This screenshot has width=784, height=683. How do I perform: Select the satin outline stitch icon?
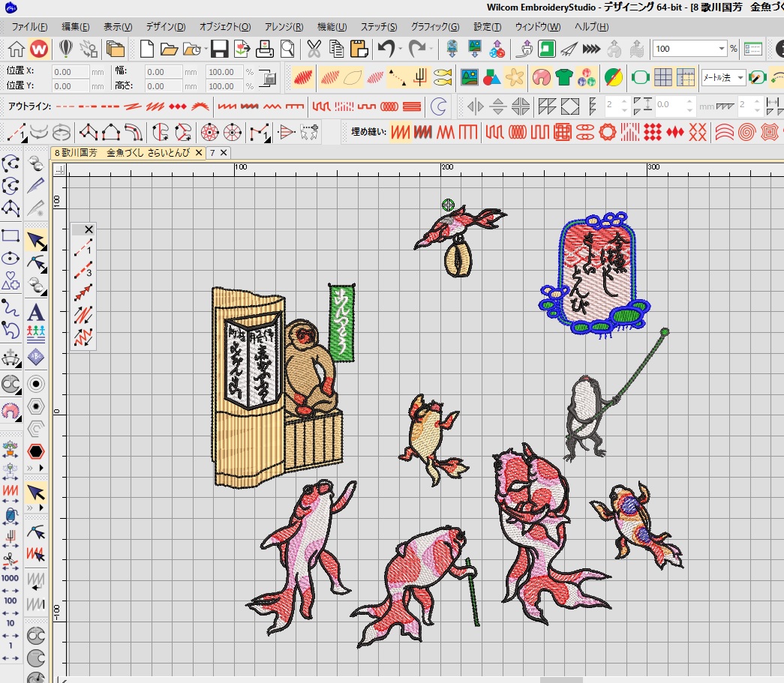coord(227,106)
